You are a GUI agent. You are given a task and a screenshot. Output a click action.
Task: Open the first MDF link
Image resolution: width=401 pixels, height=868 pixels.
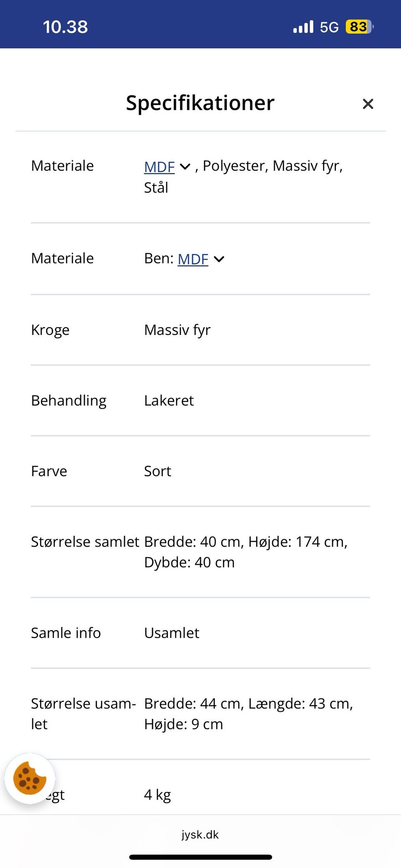pos(159,166)
